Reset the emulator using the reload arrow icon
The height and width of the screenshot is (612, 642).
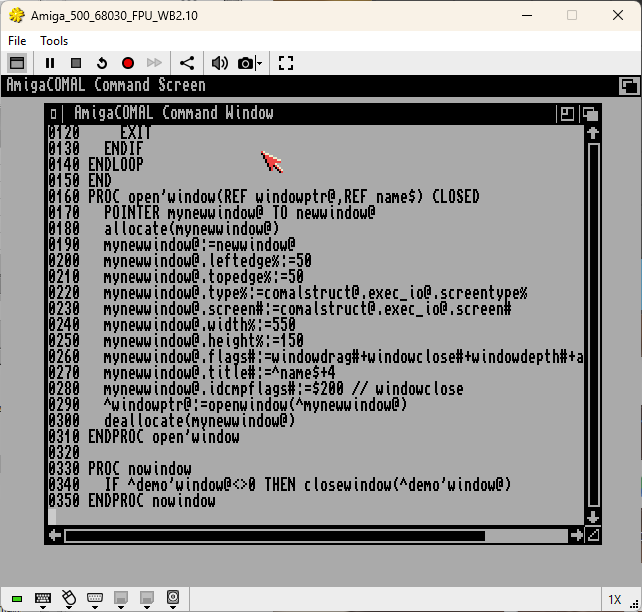point(102,63)
